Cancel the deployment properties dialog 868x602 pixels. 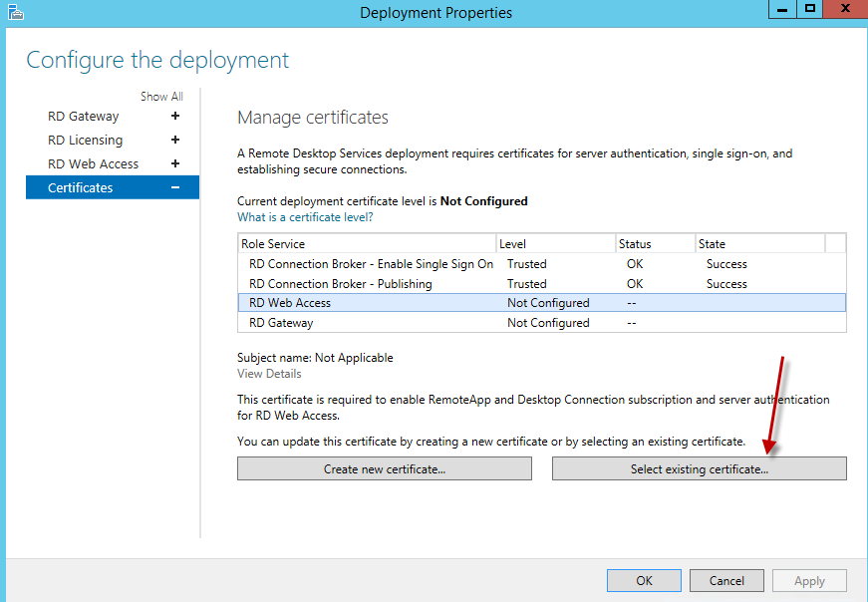point(726,581)
